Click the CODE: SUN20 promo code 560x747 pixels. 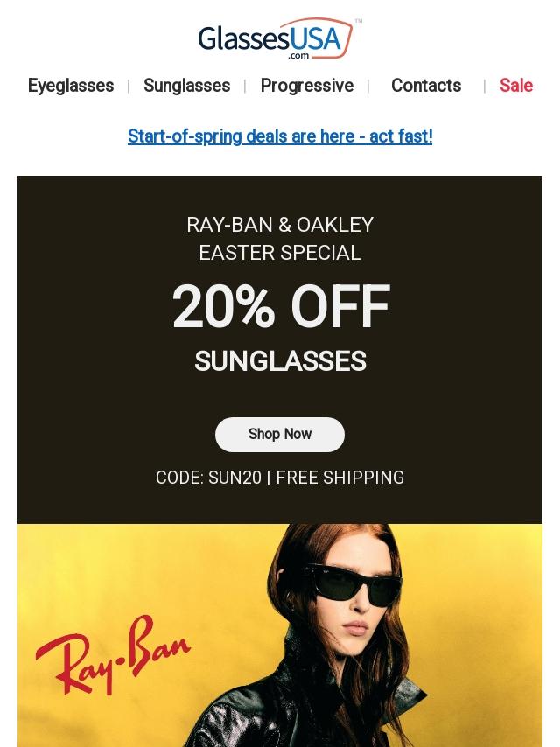pos(208,478)
